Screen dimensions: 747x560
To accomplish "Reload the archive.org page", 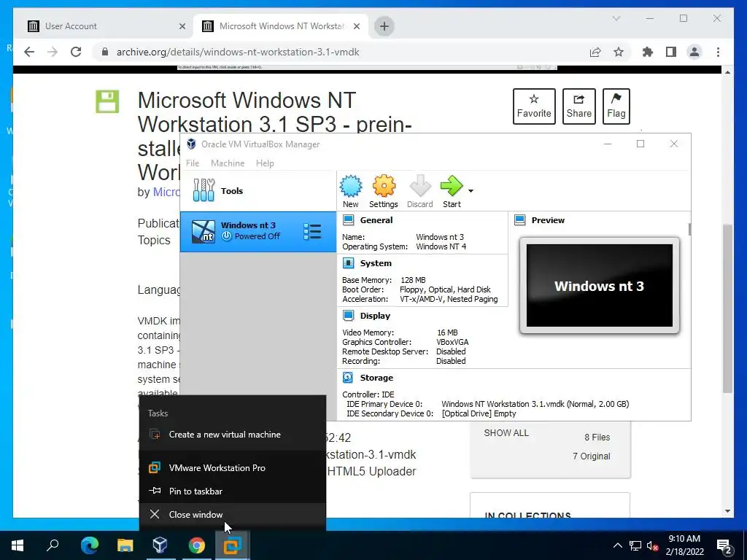I will (76, 52).
